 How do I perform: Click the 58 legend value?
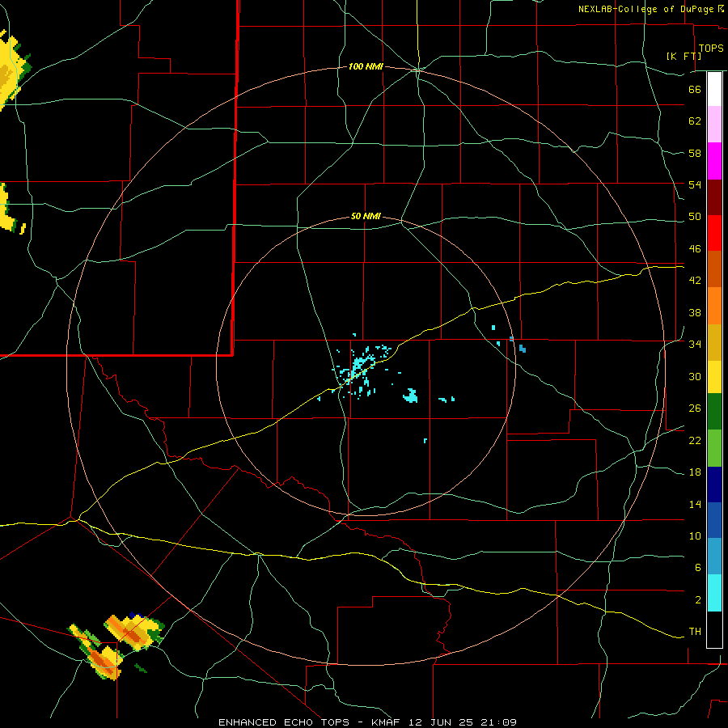[695, 153]
